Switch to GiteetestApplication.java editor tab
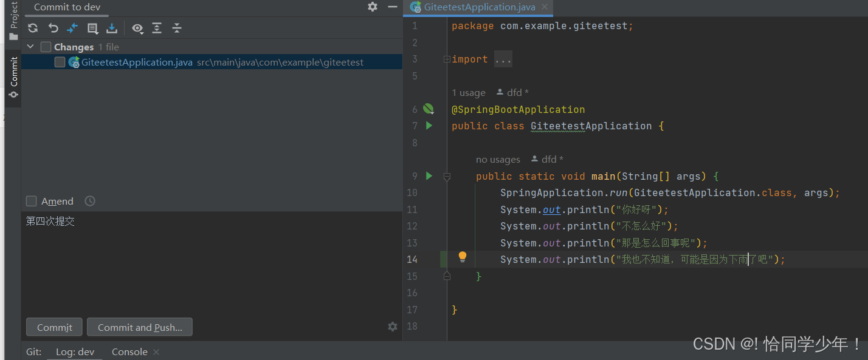The width and height of the screenshot is (868, 360). click(480, 7)
